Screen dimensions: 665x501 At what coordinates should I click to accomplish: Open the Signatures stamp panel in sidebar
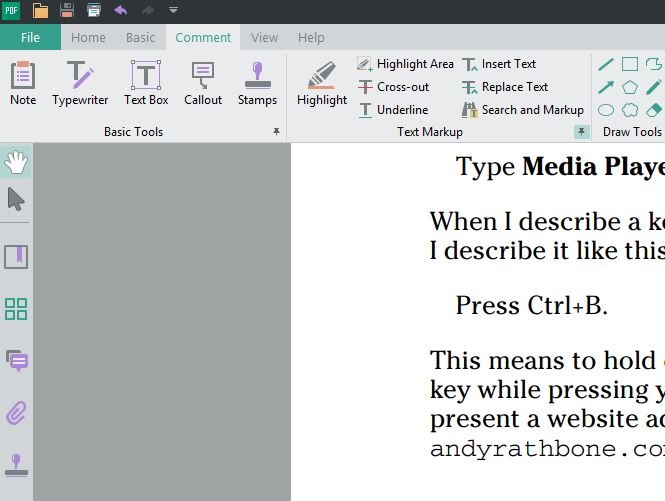[x=16, y=465]
